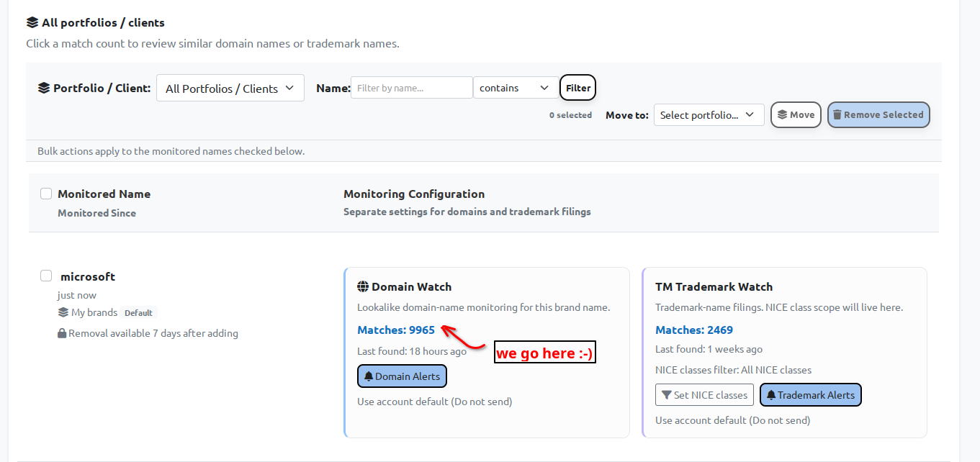Focus the Filter by name input field
Image resolution: width=980 pixels, height=462 pixels.
(412, 88)
